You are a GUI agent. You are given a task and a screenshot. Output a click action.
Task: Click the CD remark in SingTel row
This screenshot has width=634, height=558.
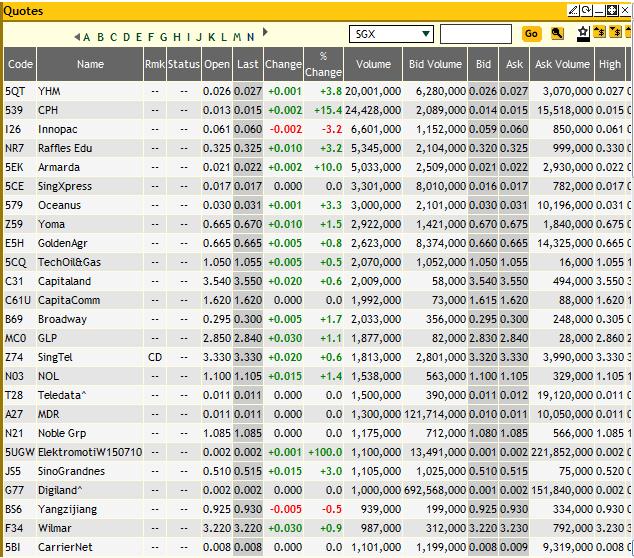155,357
